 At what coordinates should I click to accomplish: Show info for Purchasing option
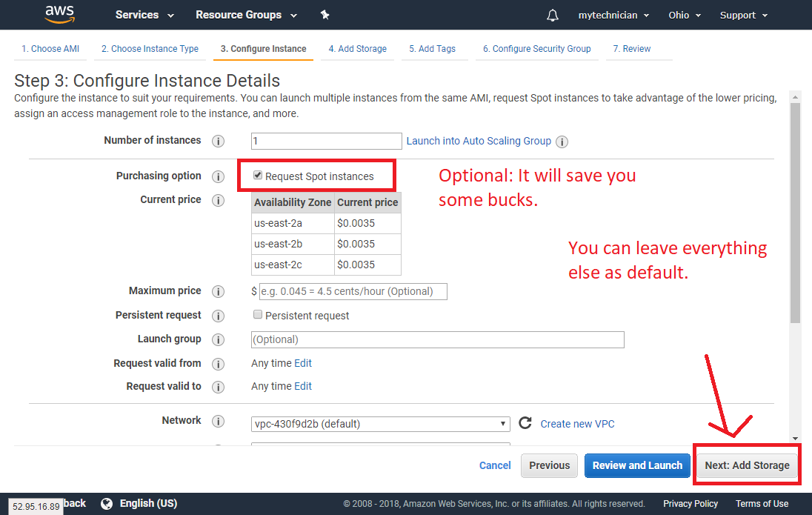tap(218, 176)
